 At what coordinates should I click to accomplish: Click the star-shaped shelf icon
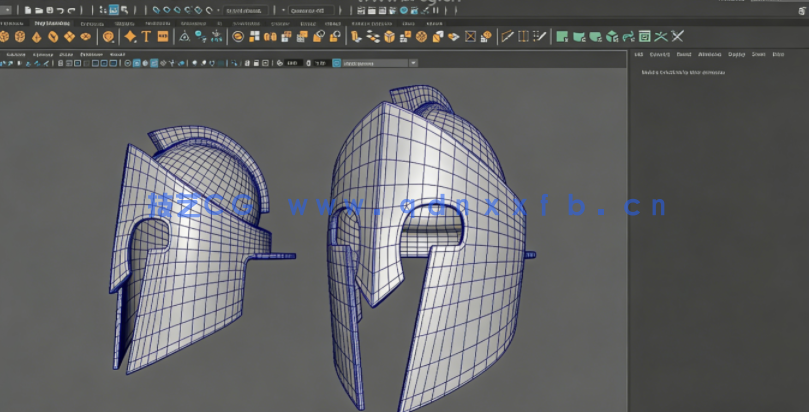pos(130,36)
